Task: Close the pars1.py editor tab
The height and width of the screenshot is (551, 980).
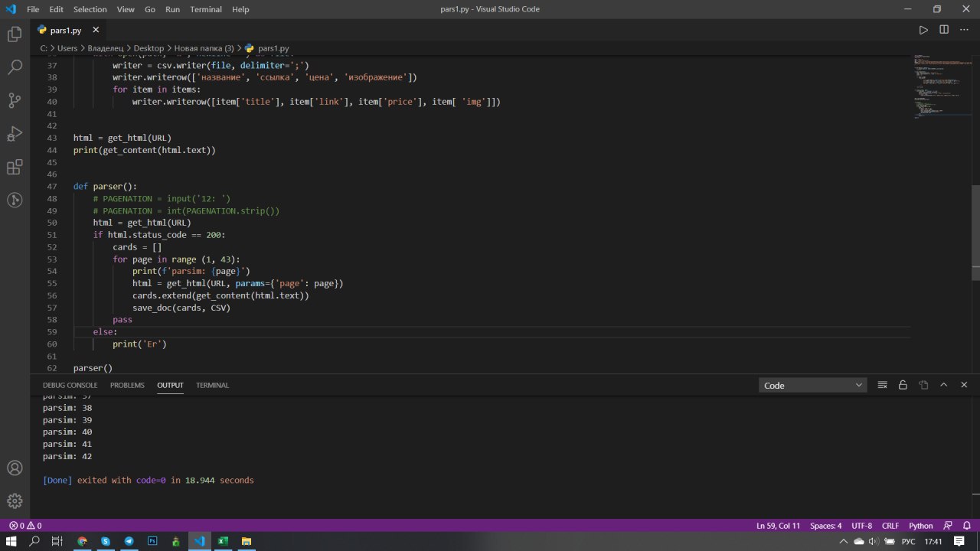Action: tap(96, 30)
